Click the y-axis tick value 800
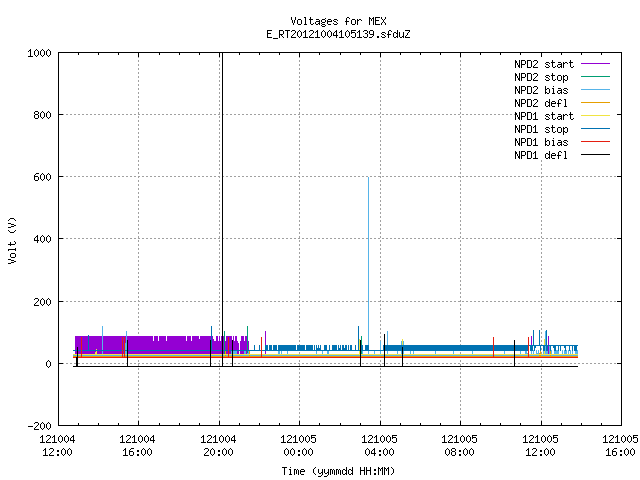The image size is (640, 480). click(42, 115)
